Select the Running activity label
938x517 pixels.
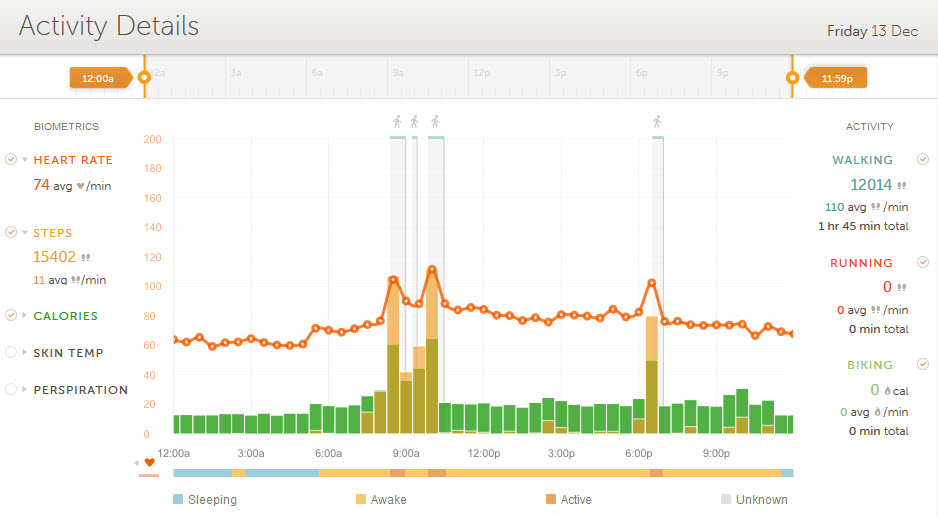[x=862, y=263]
